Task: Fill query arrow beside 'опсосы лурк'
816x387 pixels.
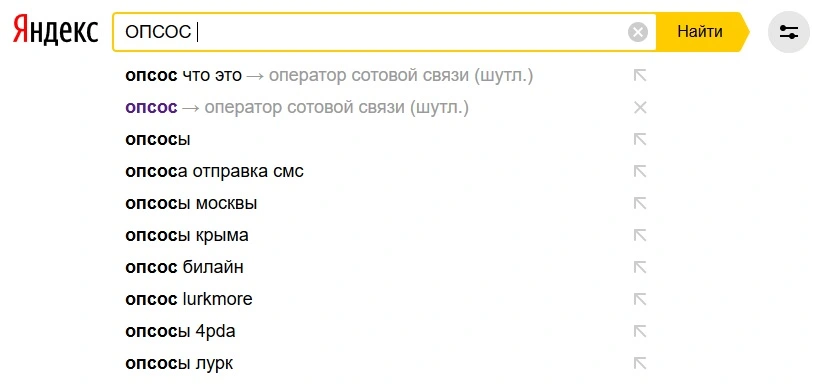Action: (x=640, y=364)
